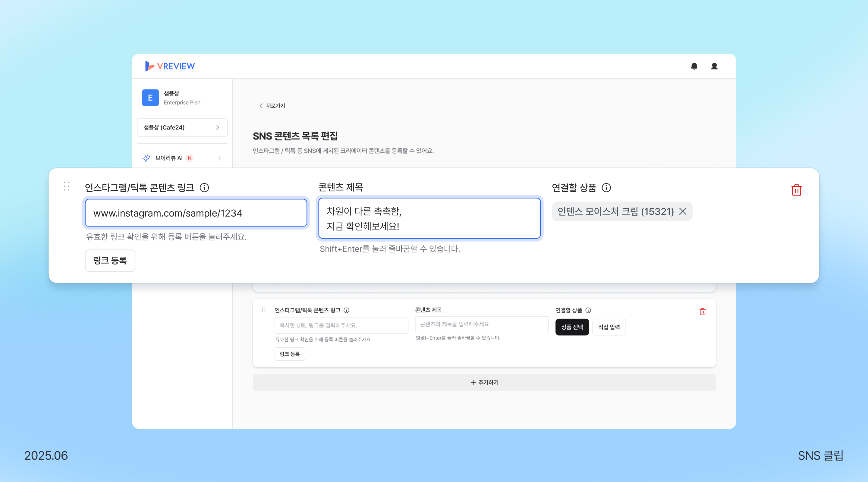Image resolution: width=868 pixels, height=482 pixels.
Task: Click the VREVIEW logo
Action: 170,66
